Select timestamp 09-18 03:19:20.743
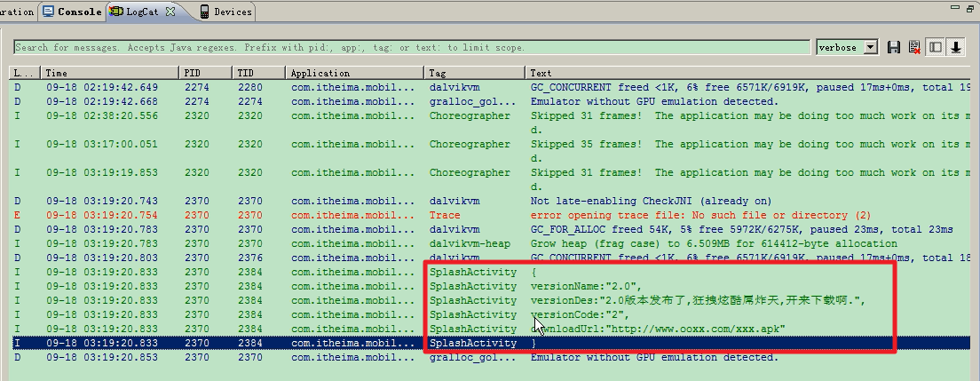Viewport: 980px width, 381px height. click(102, 201)
